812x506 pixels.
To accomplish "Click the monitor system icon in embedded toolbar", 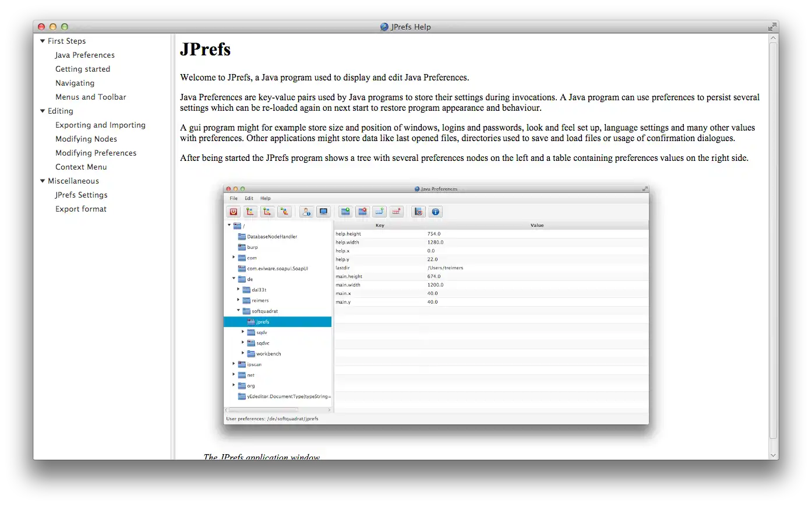I will [323, 212].
